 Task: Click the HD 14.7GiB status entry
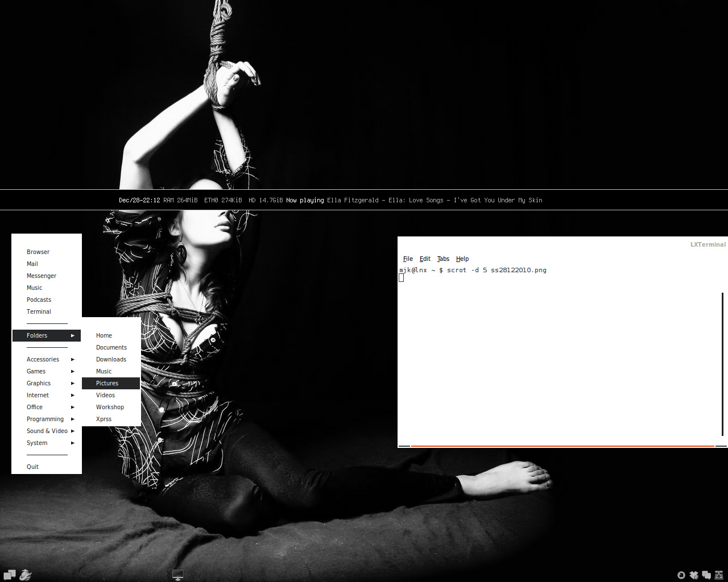[x=266, y=200]
